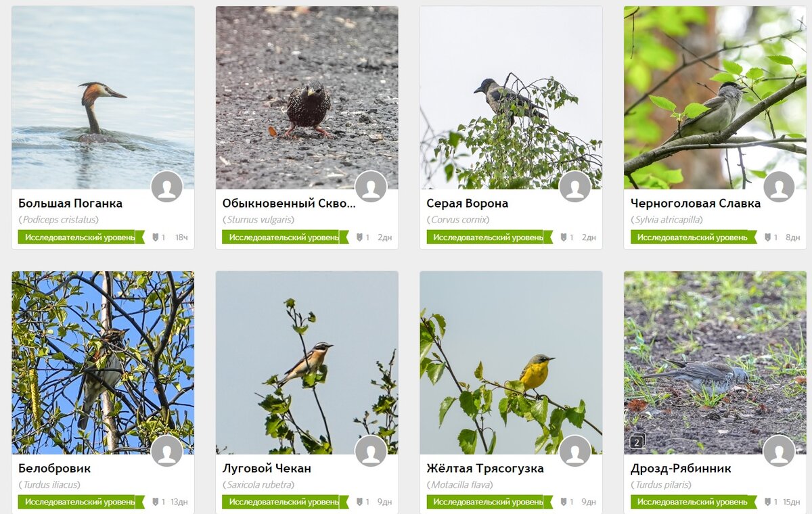Open the starling photo thumbnail
This screenshot has width=812, height=514.
coord(307,98)
